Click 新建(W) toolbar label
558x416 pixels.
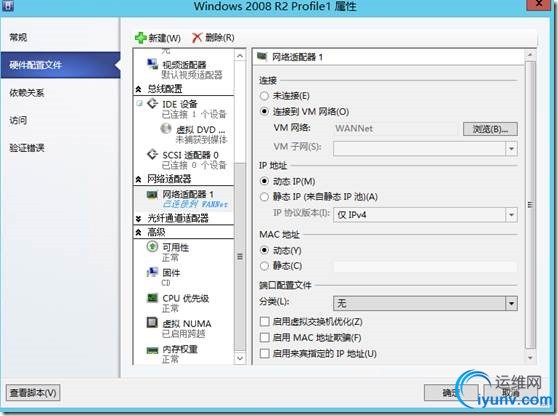(x=164, y=38)
